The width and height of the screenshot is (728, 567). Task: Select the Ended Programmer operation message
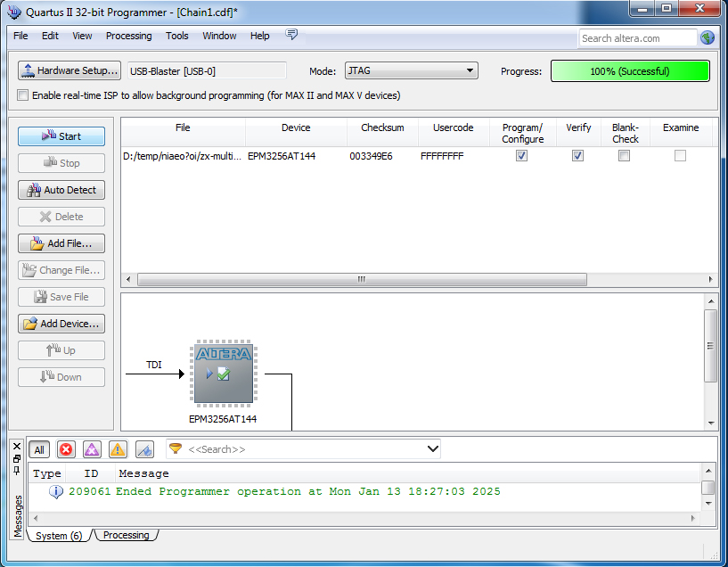(307, 491)
